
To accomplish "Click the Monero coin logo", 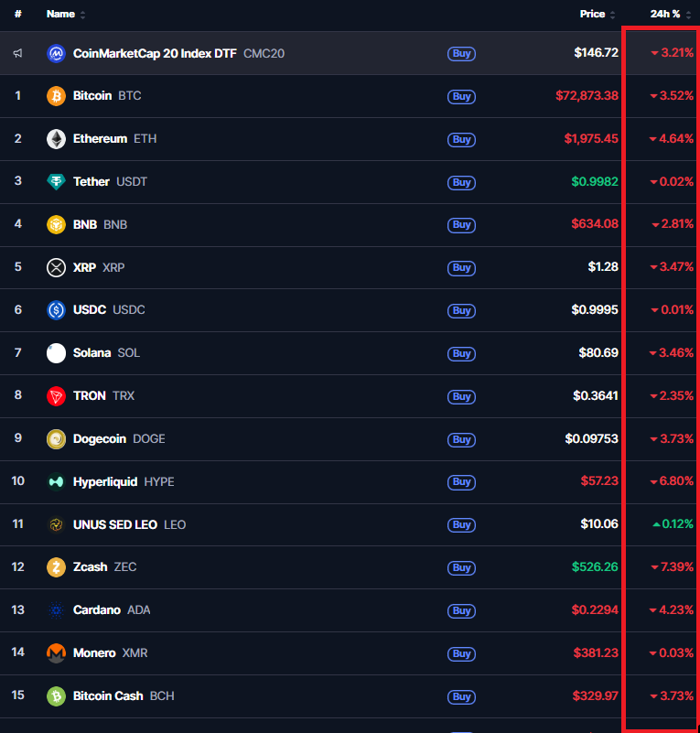I will [x=56, y=653].
